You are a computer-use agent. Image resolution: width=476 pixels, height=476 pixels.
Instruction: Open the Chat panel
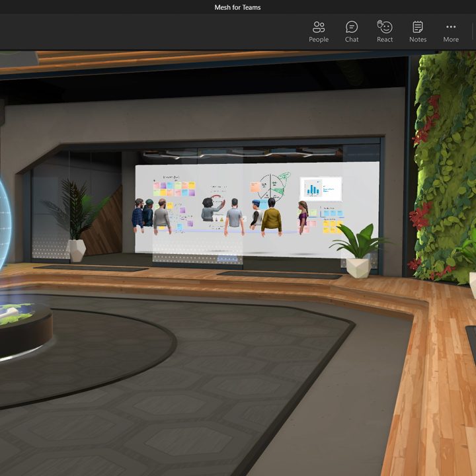pyautogui.click(x=352, y=31)
